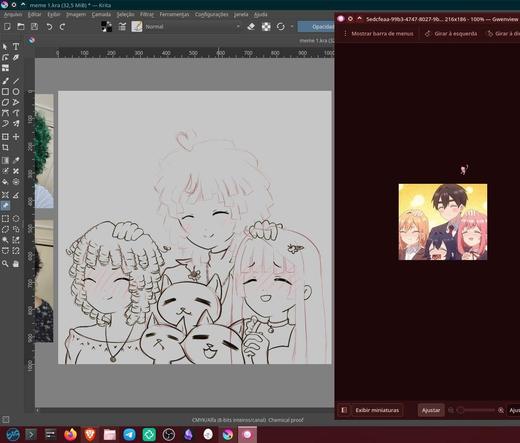Viewport: 520px width, 443px height.
Task: Select the Text tool in Krita
Action: [x=16, y=47]
